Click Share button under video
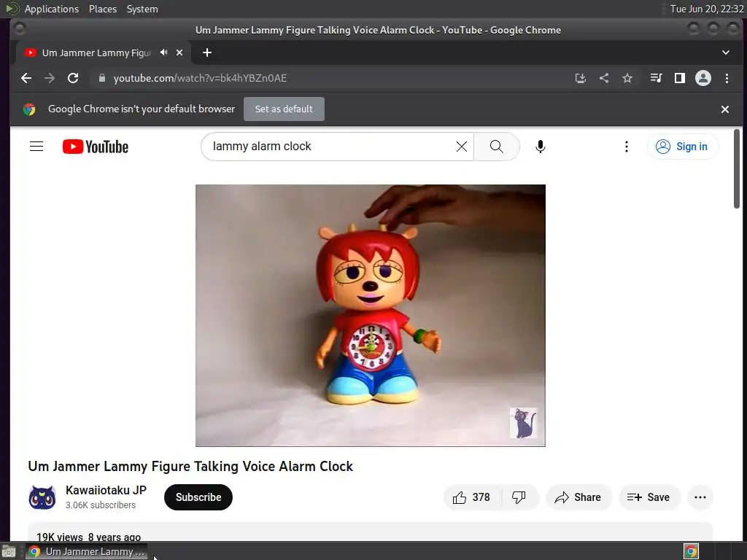Screen dimensions: 747x560 tap(578, 497)
